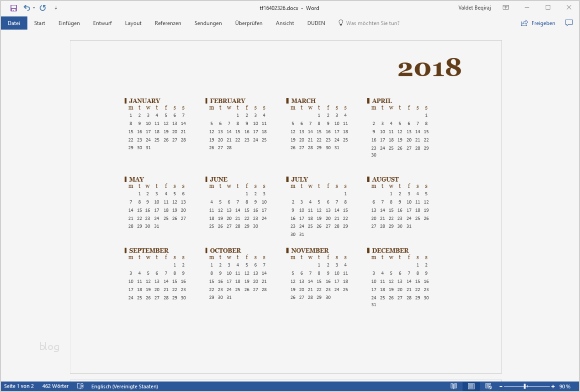Open the Ansicht tab
The width and height of the screenshot is (580, 392).
pyautogui.click(x=285, y=23)
